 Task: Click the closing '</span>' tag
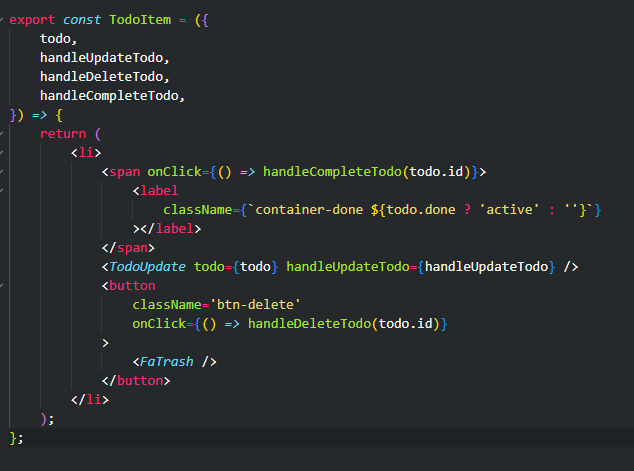click(128, 248)
